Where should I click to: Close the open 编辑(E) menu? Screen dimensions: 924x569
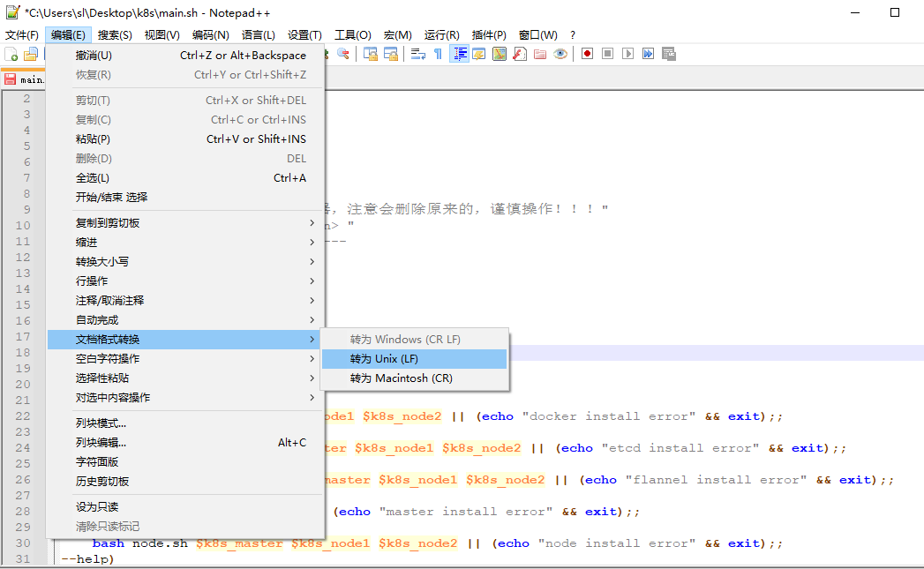coord(68,35)
